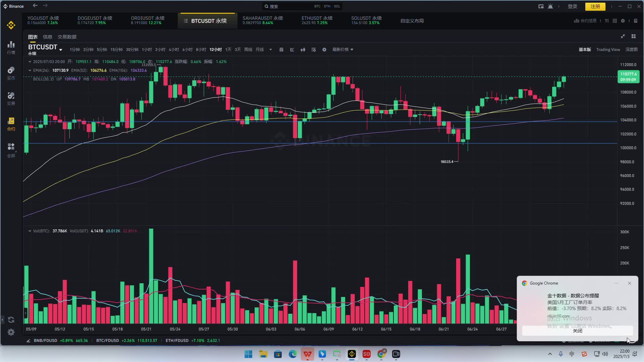Launch Google Chrome from the taskbar
The height and width of the screenshot is (362, 644).
tap(381, 354)
